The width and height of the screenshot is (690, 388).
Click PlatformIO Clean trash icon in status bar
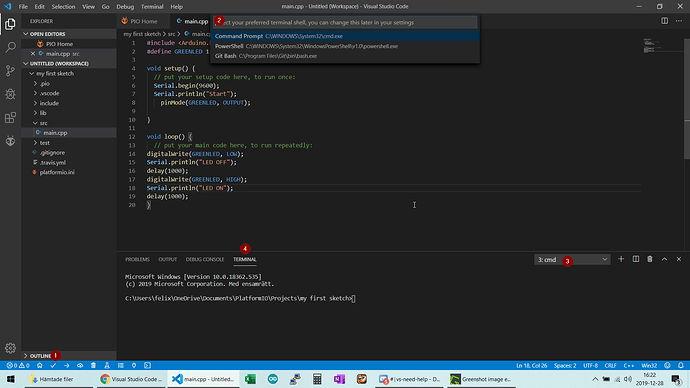coord(93,366)
